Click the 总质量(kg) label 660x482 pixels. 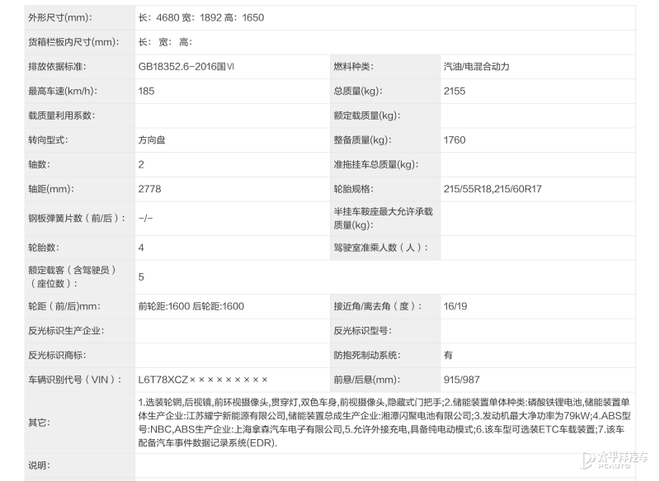coord(358,91)
